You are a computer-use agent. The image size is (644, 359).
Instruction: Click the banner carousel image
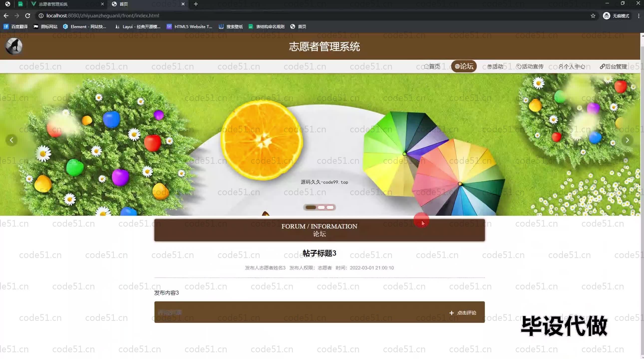tap(320, 144)
